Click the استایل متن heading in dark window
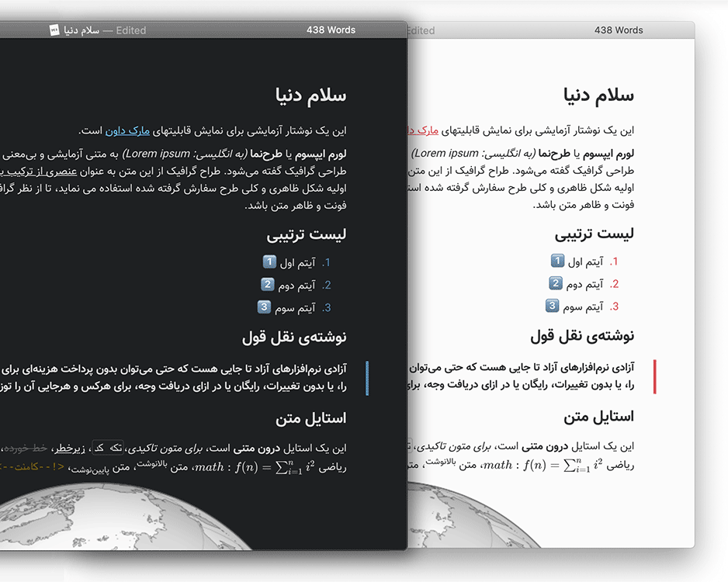The height and width of the screenshot is (582, 728). (311, 418)
